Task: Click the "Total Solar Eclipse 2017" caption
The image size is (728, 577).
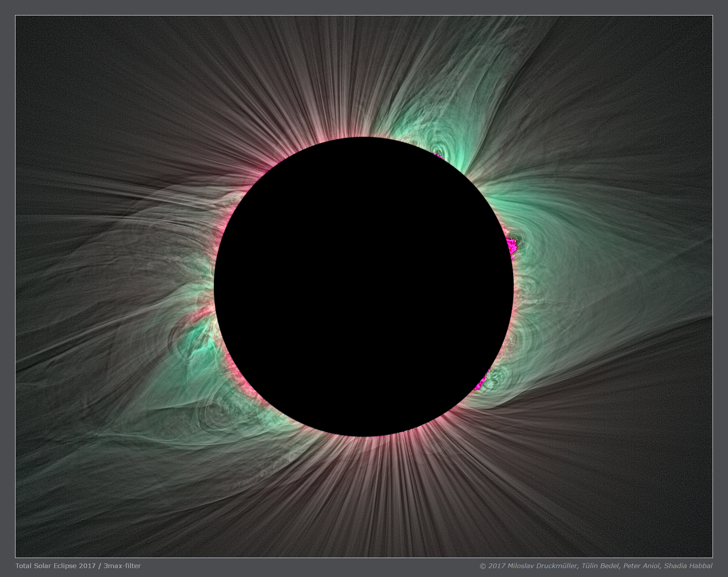Action: click(x=55, y=566)
